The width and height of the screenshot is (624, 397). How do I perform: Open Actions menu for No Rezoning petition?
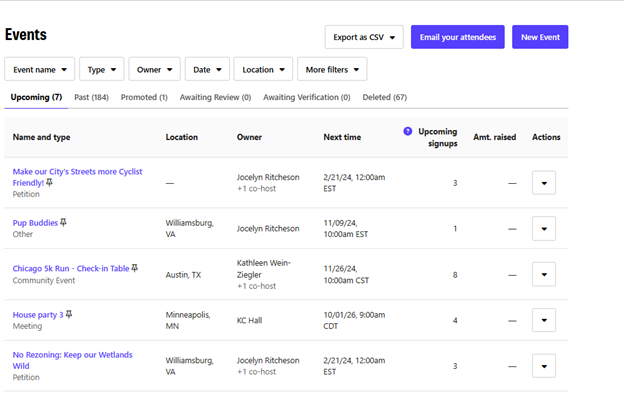(544, 366)
